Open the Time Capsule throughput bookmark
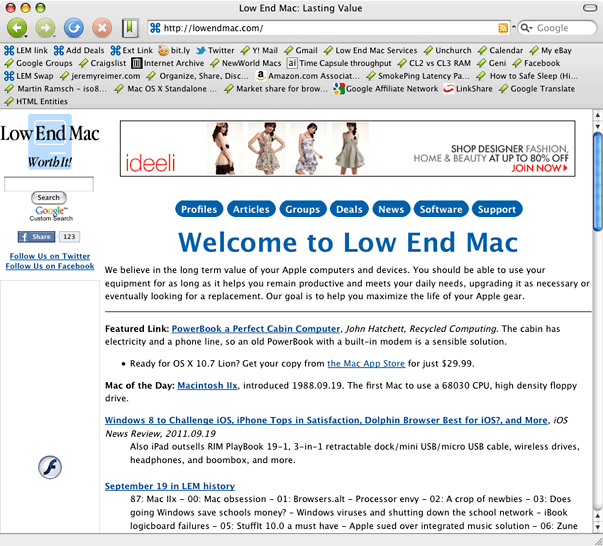The height and width of the screenshot is (546, 603). (339, 63)
